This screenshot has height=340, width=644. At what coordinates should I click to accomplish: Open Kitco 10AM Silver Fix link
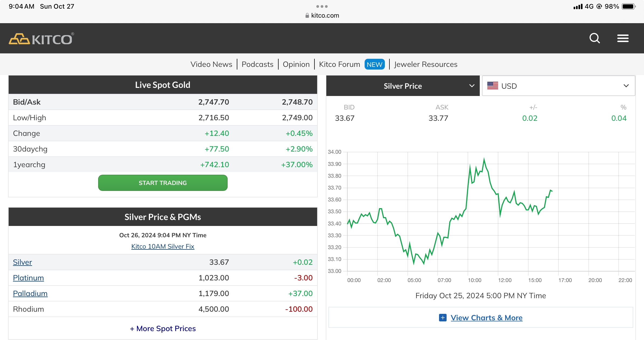point(163,246)
